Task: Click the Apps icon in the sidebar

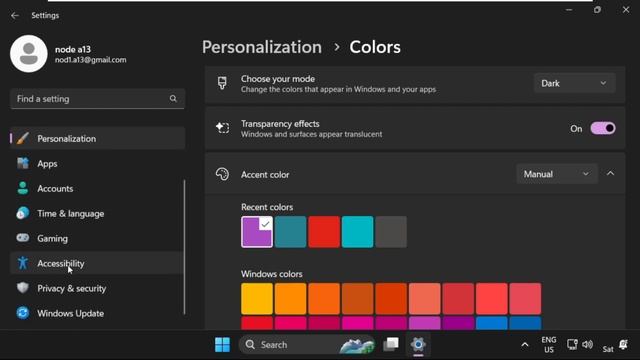Action: (23, 163)
